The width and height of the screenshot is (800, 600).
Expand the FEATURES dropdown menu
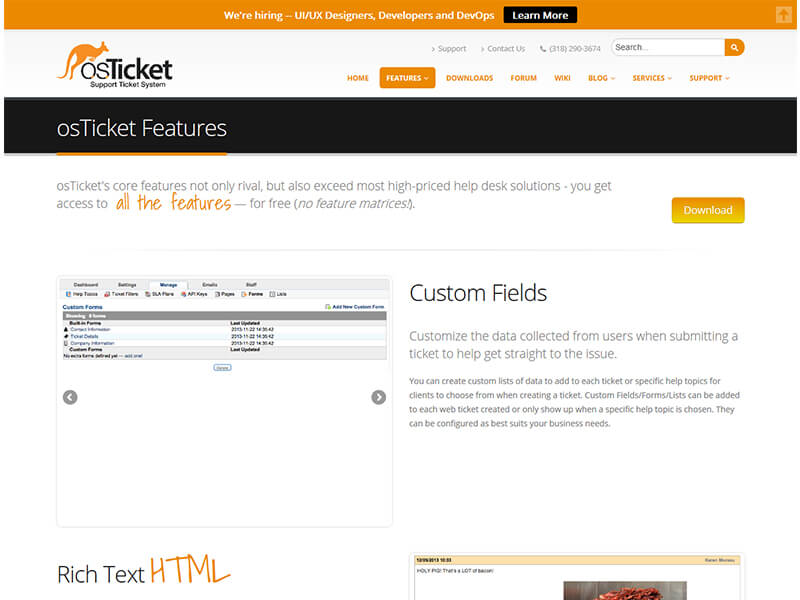pyautogui.click(x=407, y=78)
